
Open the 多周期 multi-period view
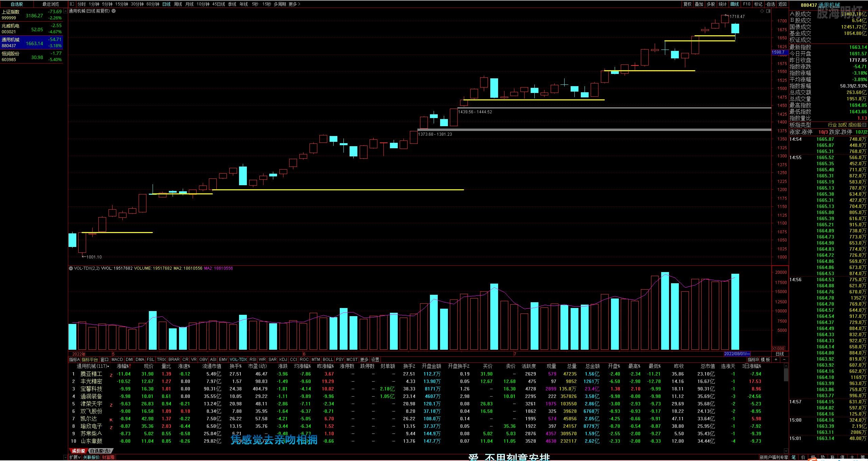(280, 4)
